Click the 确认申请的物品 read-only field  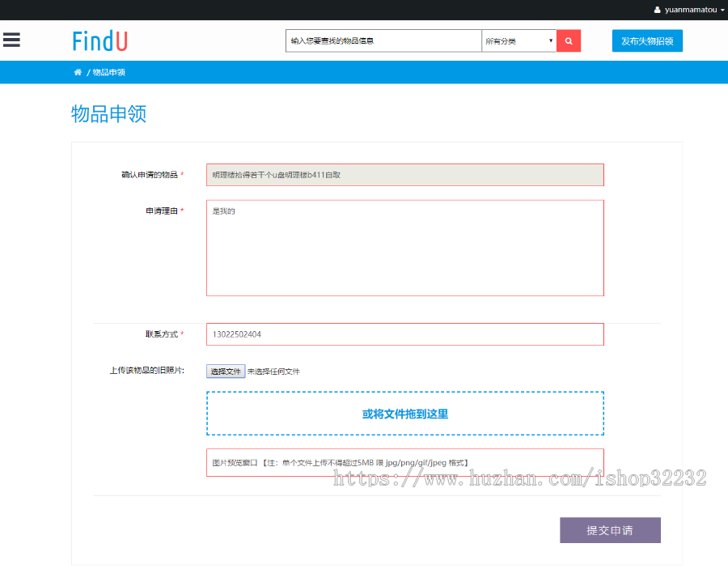(405, 175)
